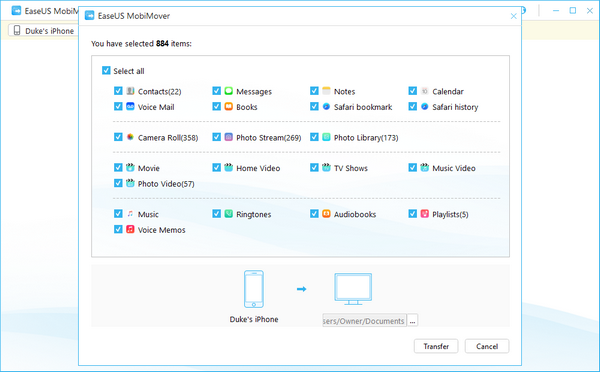Toggle the Messages checkbox
This screenshot has width=600, height=372.
(x=217, y=91)
